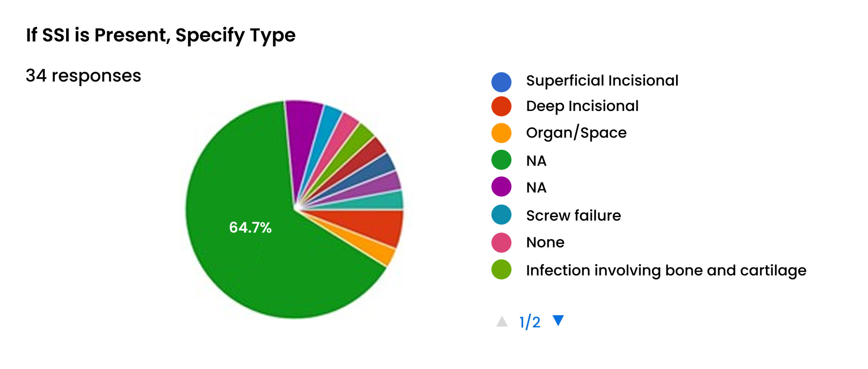Go to next legend page arrow
The height and width of the screenshot is (369, 868).
click(558, 320)
